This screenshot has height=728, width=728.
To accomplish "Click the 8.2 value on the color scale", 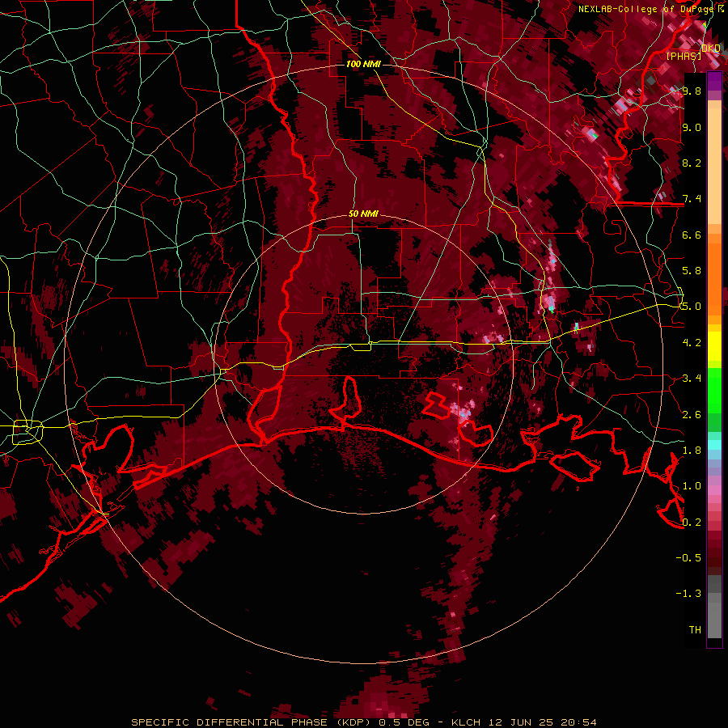I will click(692, 163).
